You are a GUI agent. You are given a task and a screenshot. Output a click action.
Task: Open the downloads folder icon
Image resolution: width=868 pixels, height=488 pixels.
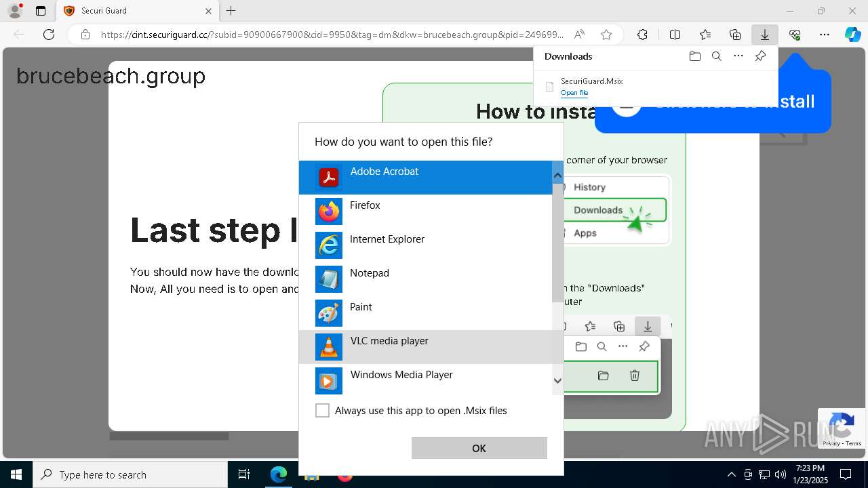click(694, 56)
